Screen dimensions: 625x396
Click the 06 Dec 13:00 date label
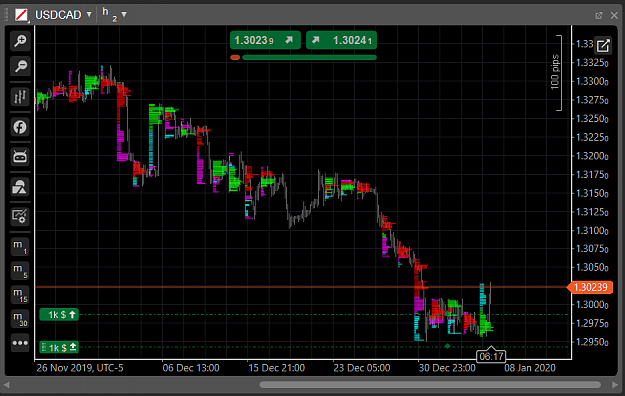coord(191,368)
